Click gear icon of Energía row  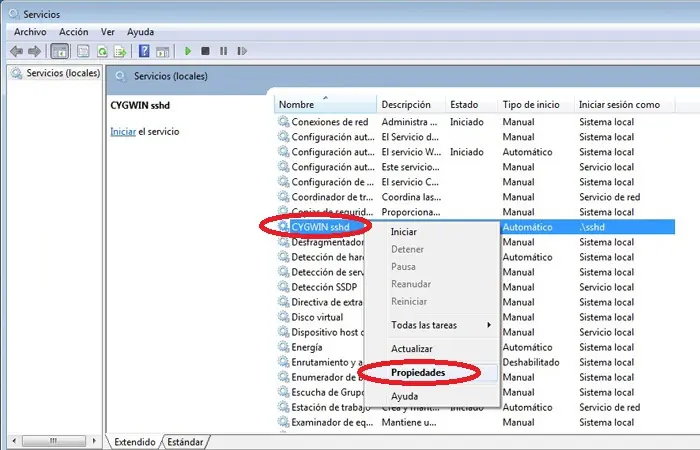(283, 347)
